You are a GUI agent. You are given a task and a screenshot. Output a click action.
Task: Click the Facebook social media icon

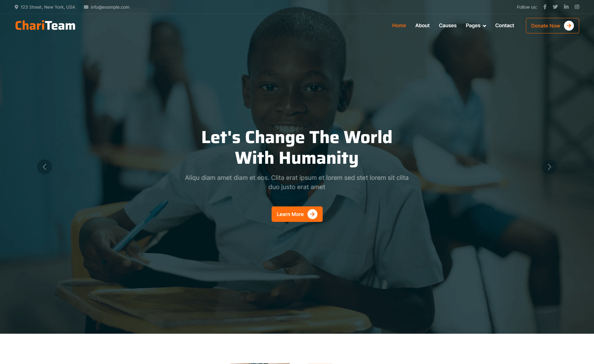[x=545, y=7]
